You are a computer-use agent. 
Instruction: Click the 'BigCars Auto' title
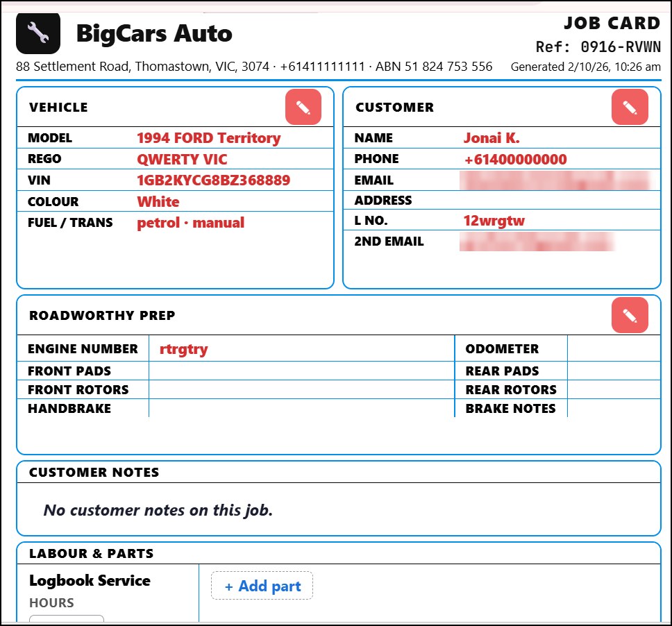point(154,33)
